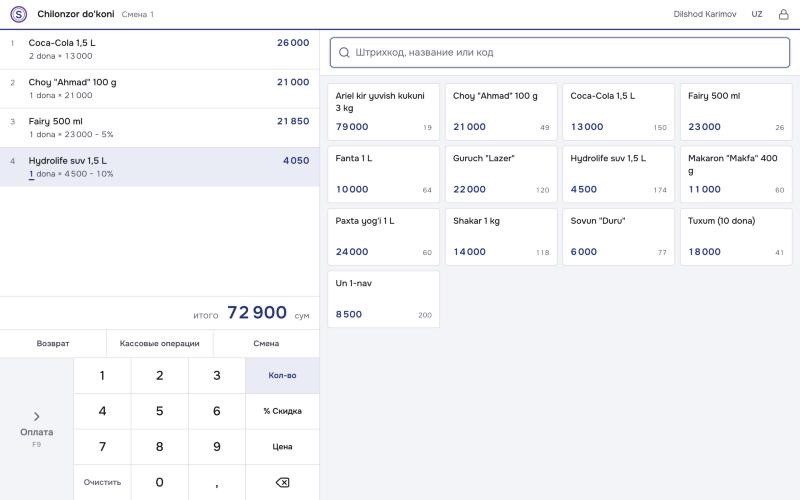Activate the % Скидка discount mode
Screen dimensions: 800x500
pos(282,411)
